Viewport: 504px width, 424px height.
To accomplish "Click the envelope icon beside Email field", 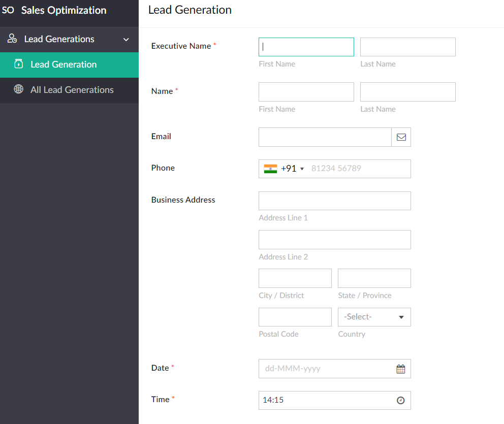I will 401,137.
